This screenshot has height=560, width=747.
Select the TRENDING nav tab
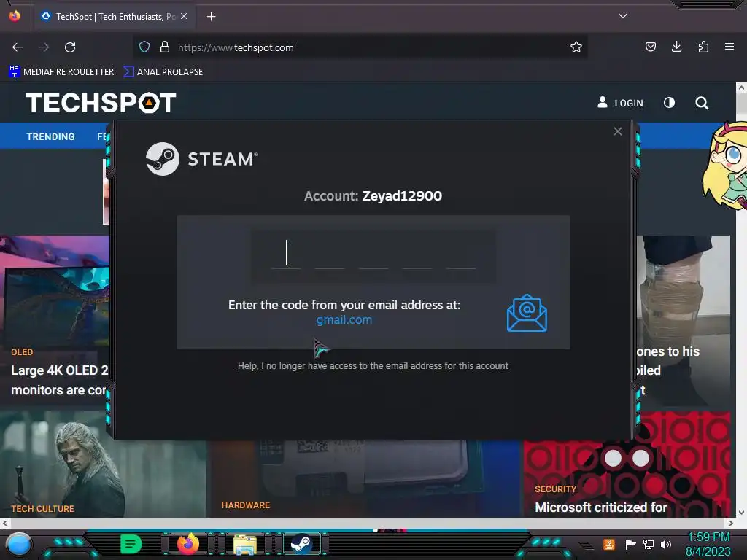pyautogui.click(x=50, y=136)
